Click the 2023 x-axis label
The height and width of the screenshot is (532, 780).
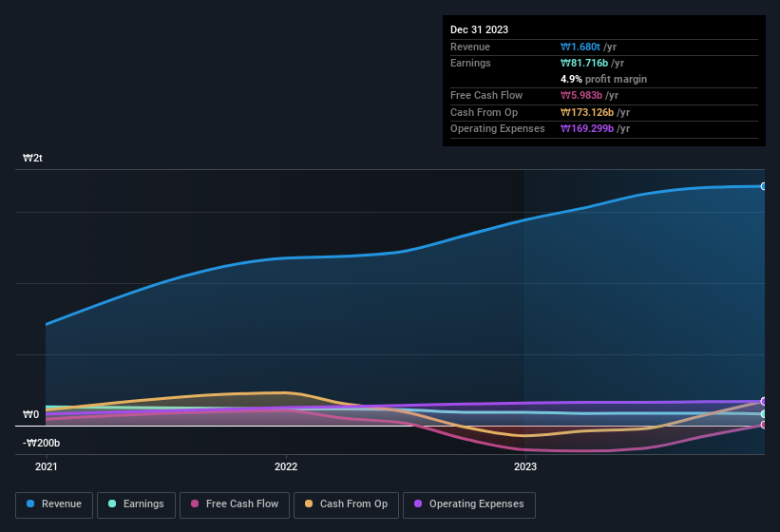pyautogui.click(x=525, y=466)
